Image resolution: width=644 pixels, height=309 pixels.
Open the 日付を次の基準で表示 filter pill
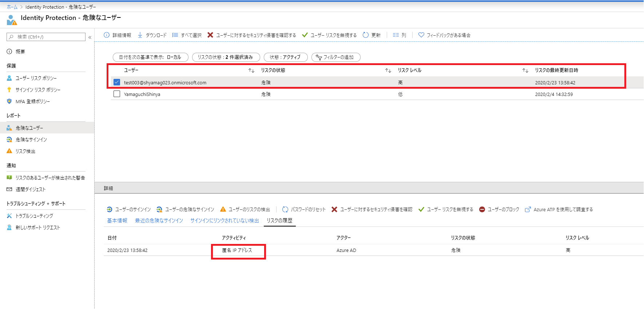151,57
